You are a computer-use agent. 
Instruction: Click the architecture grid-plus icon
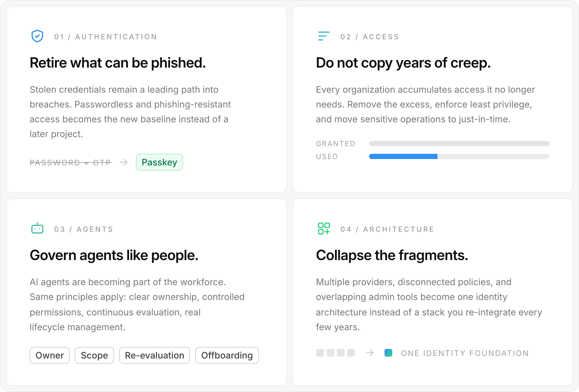tap(324, 228)
